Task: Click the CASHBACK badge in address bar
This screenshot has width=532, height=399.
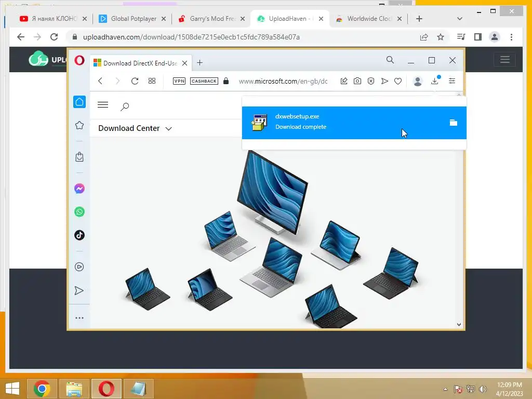Action: point(204,81)
